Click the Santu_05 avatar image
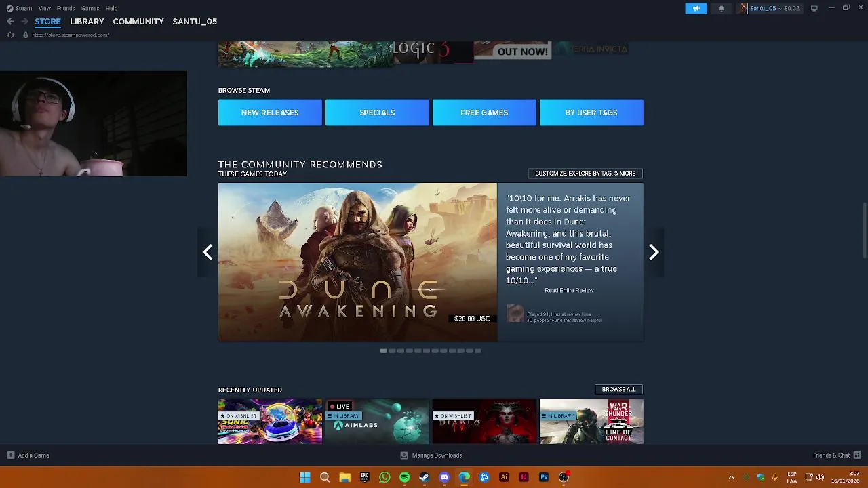This screenshot has height=488, width=868. [743, 8]
